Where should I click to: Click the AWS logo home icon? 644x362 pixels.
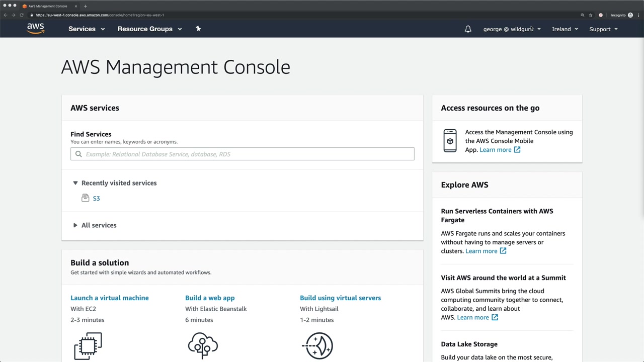(36, 29)
